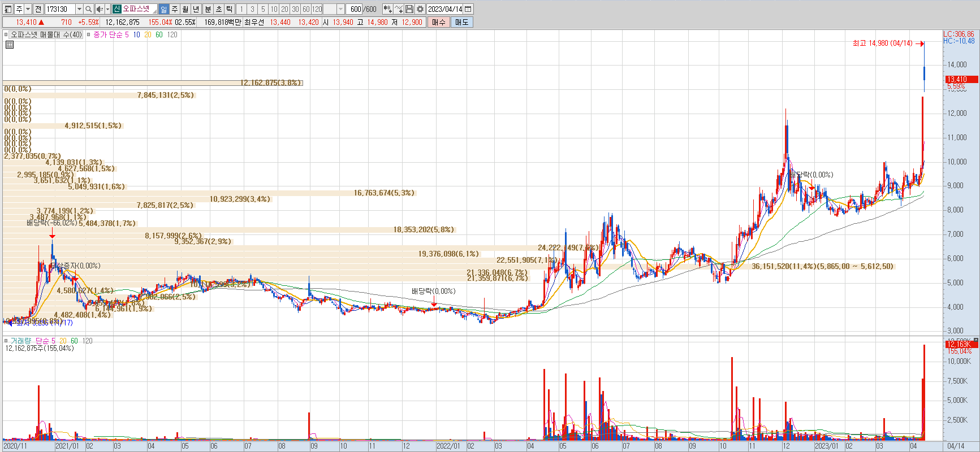Click the 'LC:306.86' text at top right
This screenshot has height=452, width=980.
(959, 34)
